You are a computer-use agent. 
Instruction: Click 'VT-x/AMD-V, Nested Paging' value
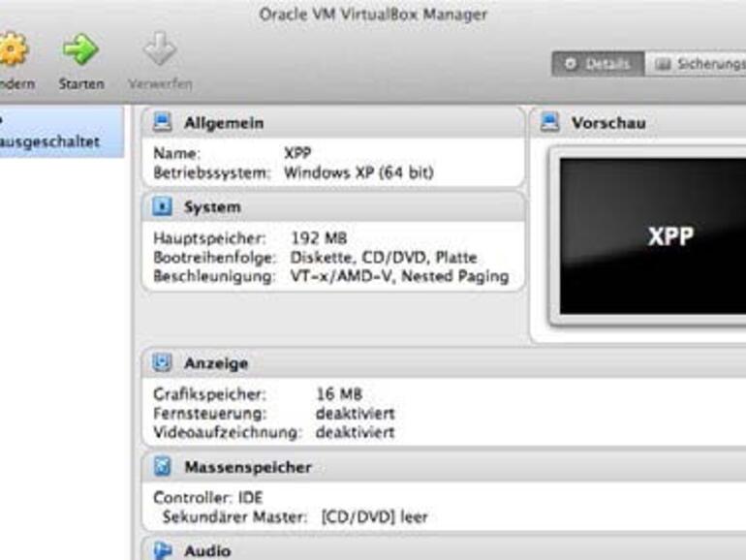point(399,276)
